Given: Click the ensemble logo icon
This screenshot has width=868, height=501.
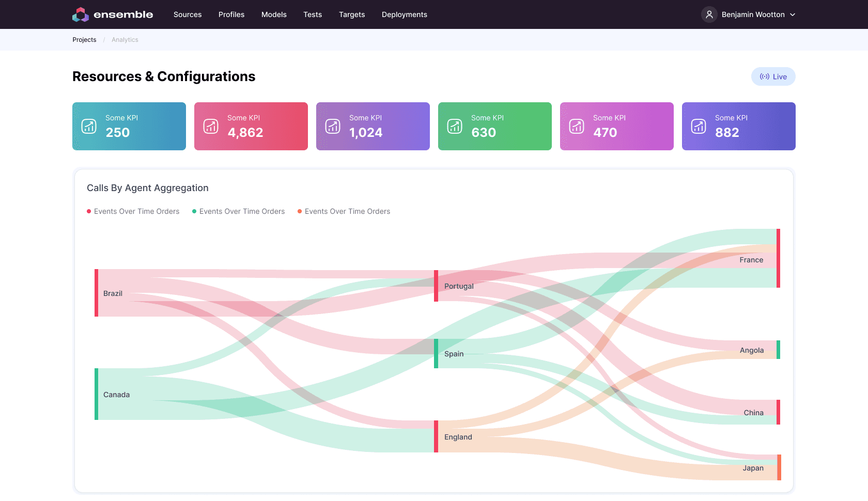Looking at the screenshot, I should pyautogui.click(x=81, y=14).
